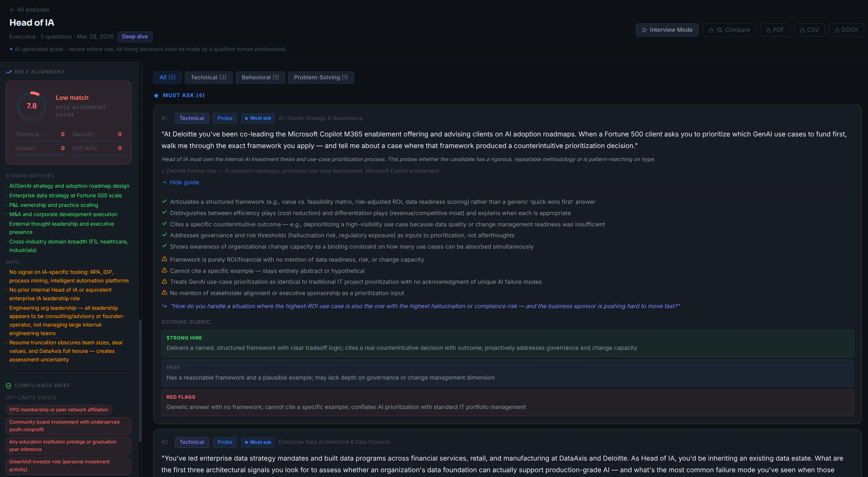Click the lock icon on the PDF button

[769, 30]
